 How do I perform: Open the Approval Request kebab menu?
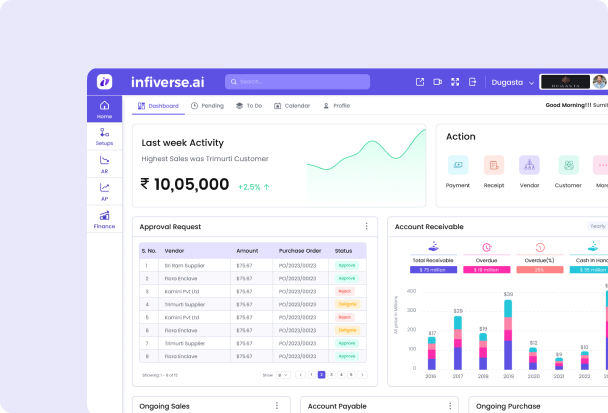point(366,227)
